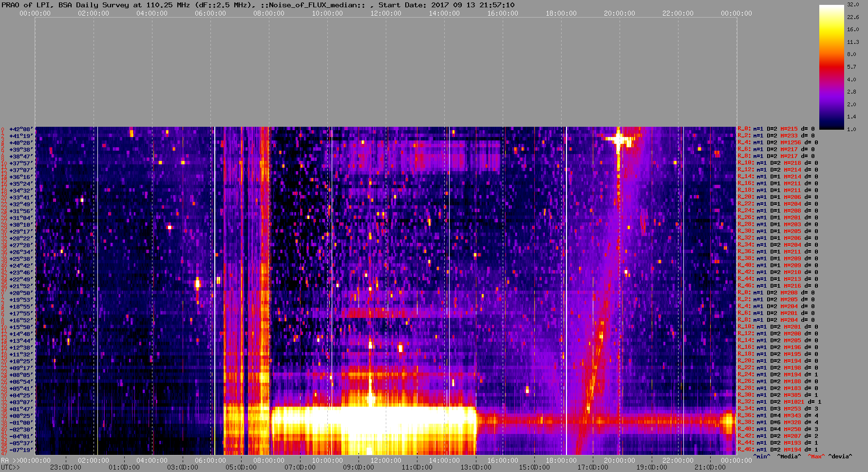Click the -04°01' declination label
This screenshot has width=868, height=472.
point(21,436)
